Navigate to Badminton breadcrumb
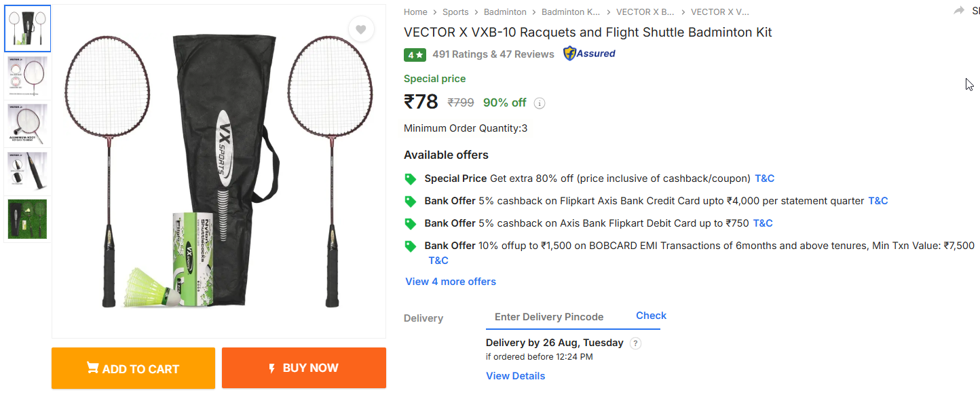980x397 pixels. pyautogui.click(x=505, y=12)
